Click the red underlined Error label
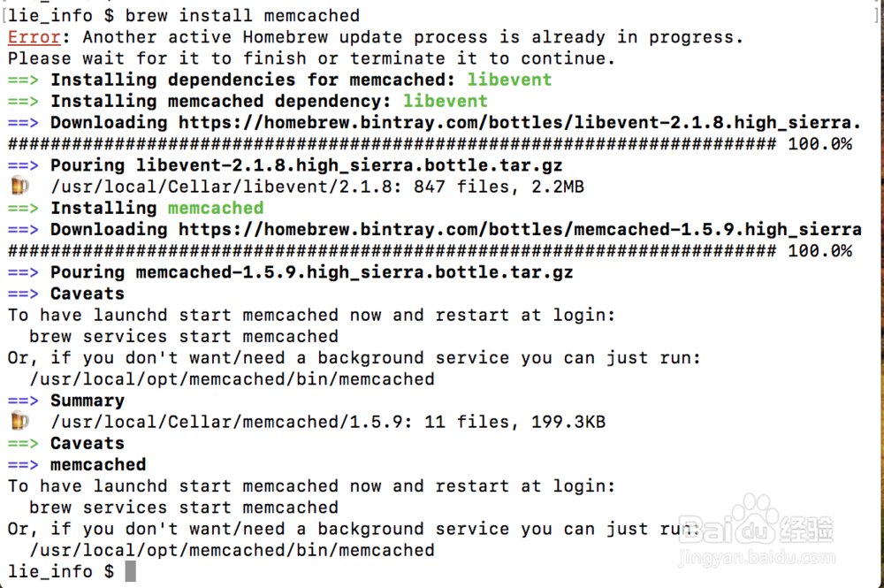 [34, 37]
